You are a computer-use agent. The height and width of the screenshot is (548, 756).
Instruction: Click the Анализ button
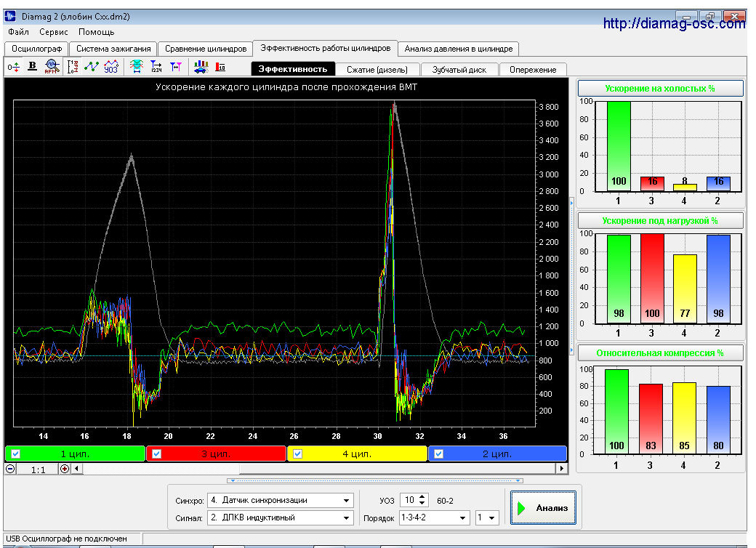pyautogui.click(x=543, y=508)
